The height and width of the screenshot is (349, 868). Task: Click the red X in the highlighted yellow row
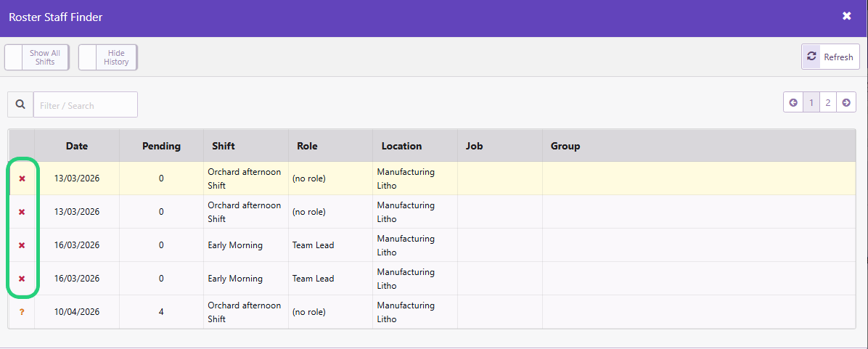pyautogui.click(x=22, y=178)
